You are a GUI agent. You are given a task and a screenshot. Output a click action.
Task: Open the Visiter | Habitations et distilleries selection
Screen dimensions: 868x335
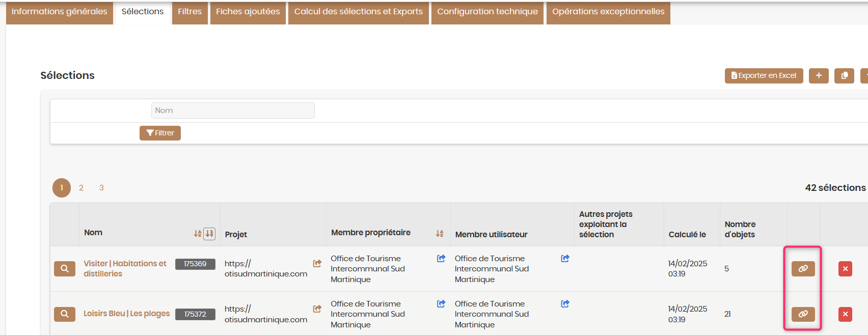click(x=125, y=268)
